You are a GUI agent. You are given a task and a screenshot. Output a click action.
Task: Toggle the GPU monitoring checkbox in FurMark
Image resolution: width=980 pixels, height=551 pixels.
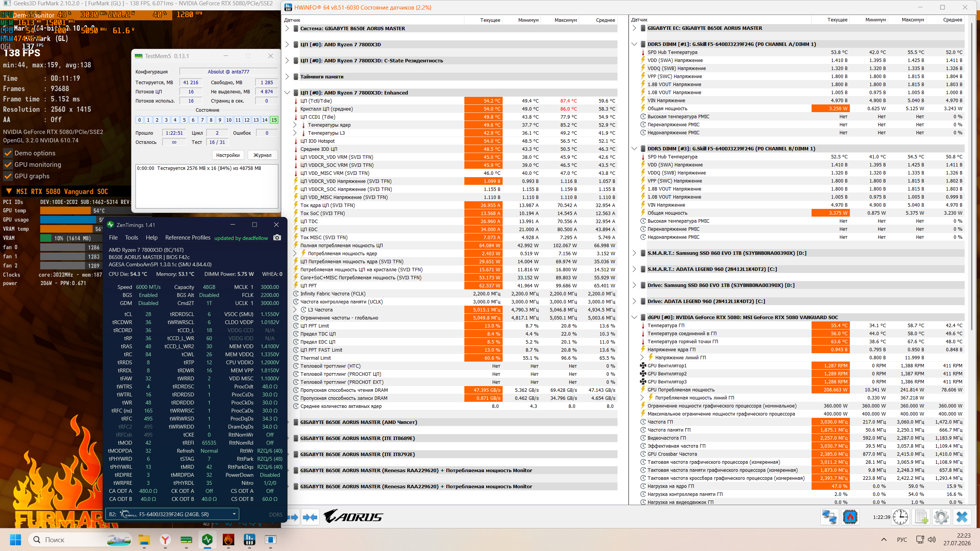[x=7, y=165]
